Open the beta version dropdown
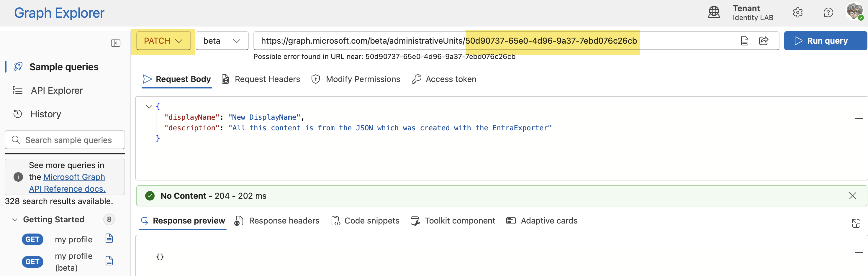The height and width of the screenshot is (276, 868). pyautogui.click(x=222, y=41)
